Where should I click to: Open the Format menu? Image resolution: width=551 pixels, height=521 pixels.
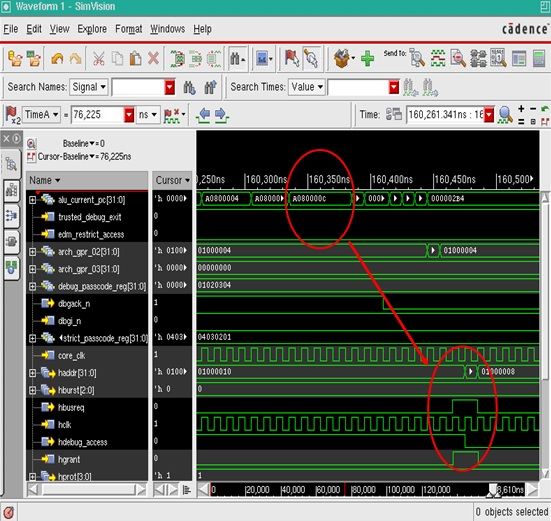tap(129, 29)
